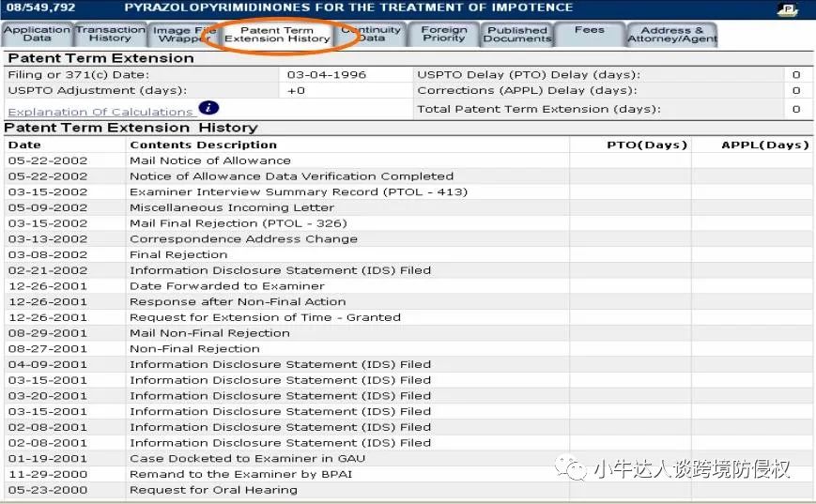Screen dimensions: 816x504
Task: Select the IDS Filed entry dated 02-21-2002
Action: tap(408, 270)
